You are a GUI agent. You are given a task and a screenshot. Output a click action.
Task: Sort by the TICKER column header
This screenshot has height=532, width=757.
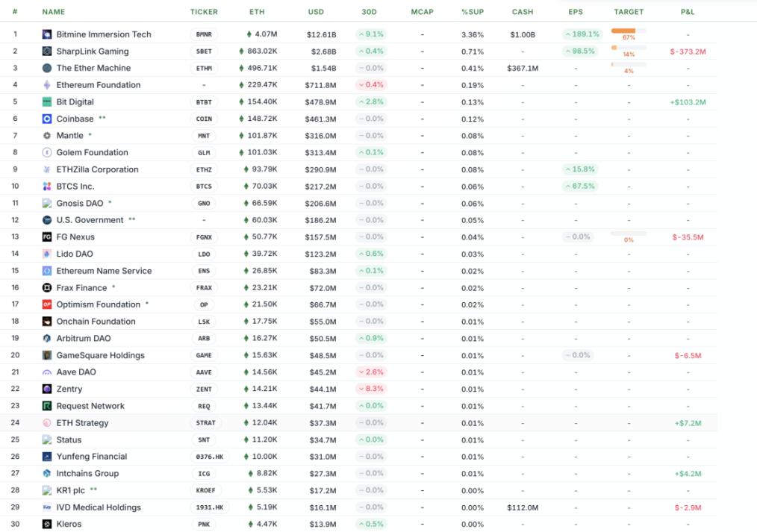tap(204, 12)
